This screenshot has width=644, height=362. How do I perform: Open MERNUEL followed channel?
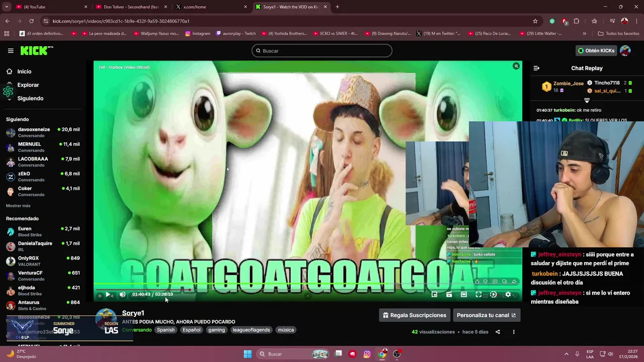[43, 147]
